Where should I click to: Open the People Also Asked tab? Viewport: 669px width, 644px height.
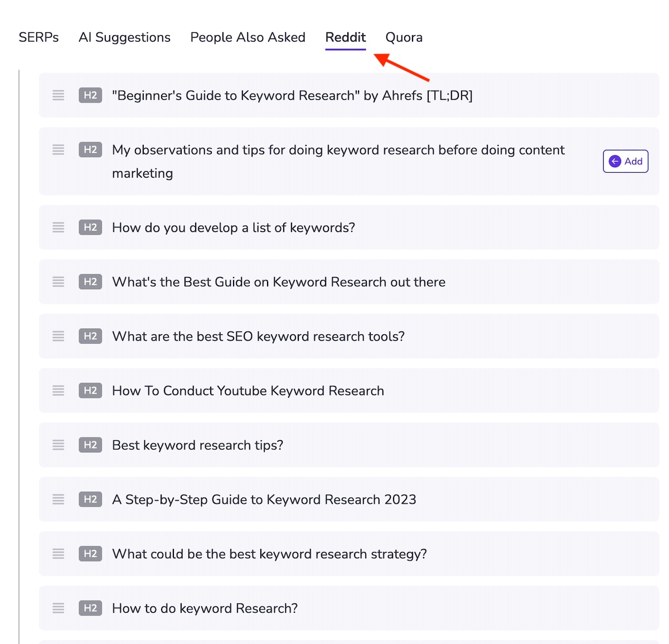pyautogui.click(x=248, y=37)
